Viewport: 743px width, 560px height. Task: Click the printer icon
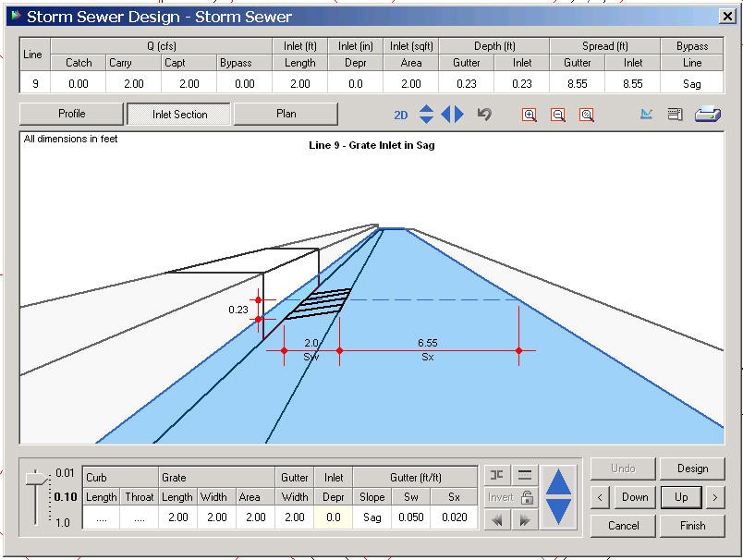click(708, 115)
